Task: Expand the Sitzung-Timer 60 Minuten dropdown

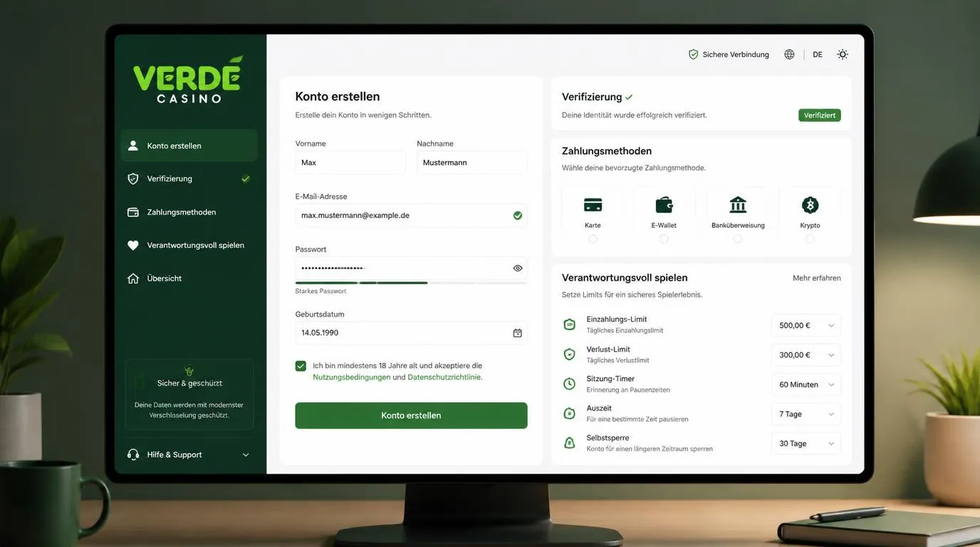Action: click(806, 385)
